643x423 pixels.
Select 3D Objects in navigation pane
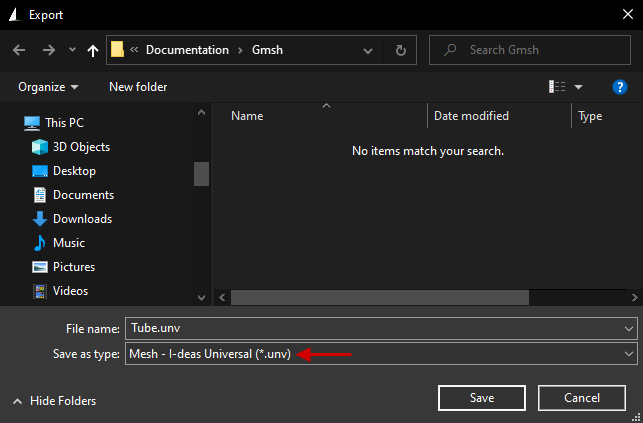(81, 147)
